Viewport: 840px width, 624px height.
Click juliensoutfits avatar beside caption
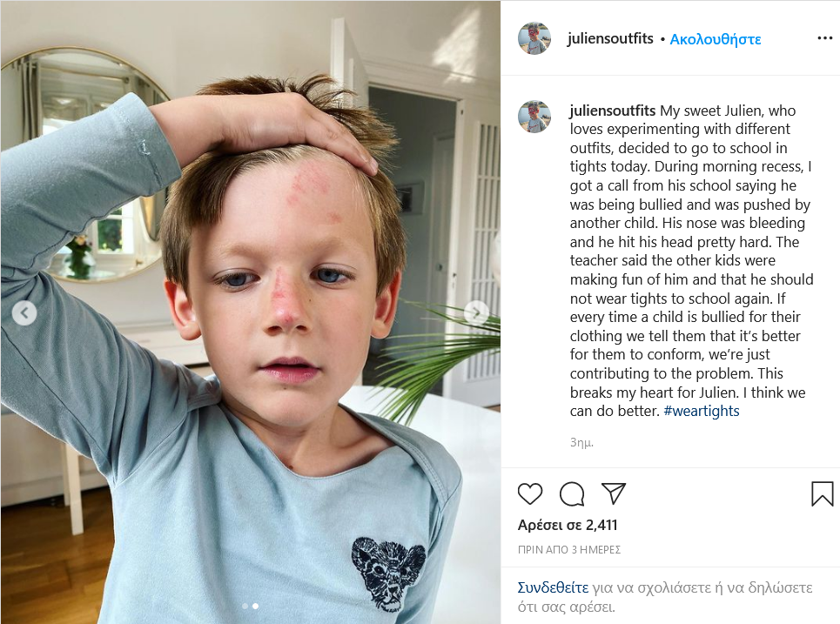point(534,117)
